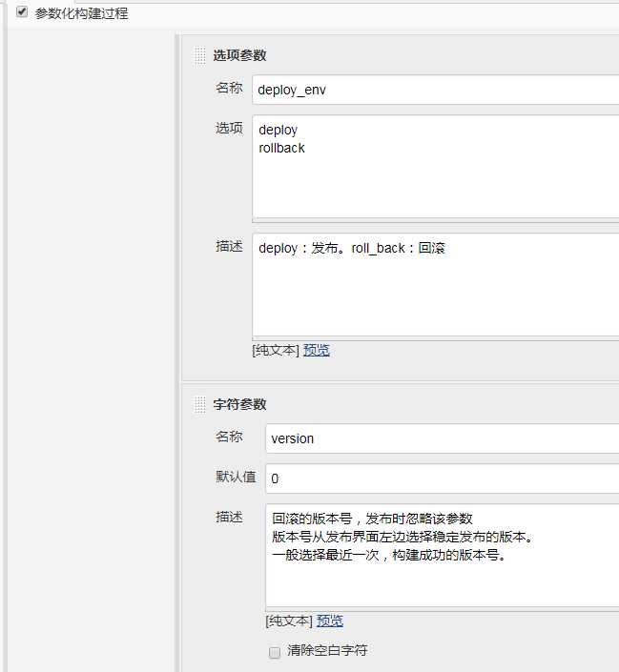This screenshot has width=619, height=672.
Task: Click the 'rollback' line in choices
Action: coord(281,148)
